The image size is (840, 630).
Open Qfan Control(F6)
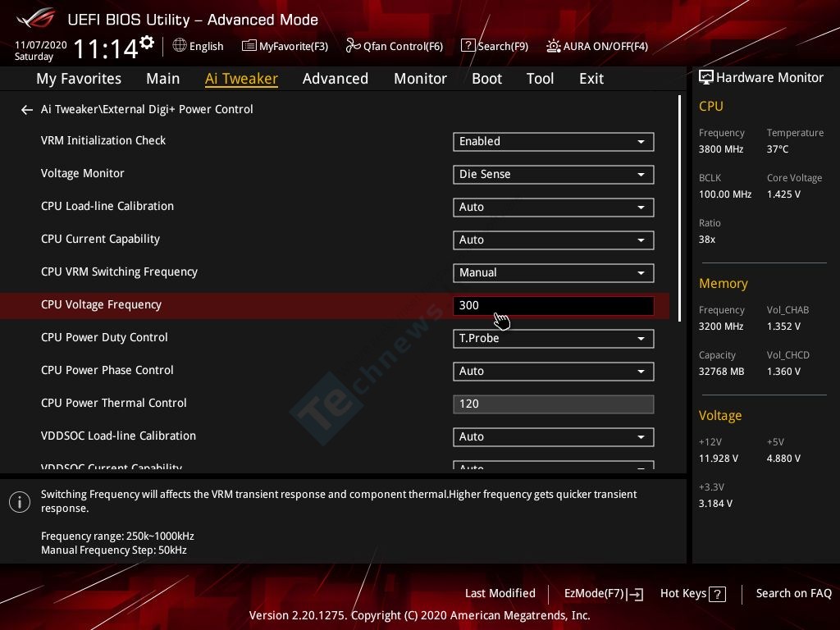pyautogui.click(x=403, y=46)
